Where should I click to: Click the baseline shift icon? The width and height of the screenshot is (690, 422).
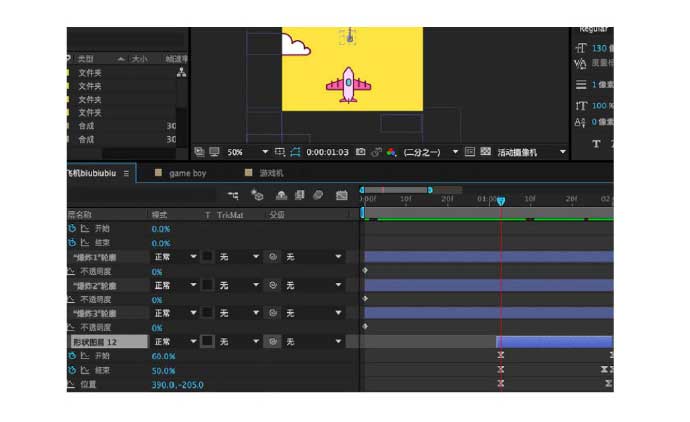tap(580, 122)
